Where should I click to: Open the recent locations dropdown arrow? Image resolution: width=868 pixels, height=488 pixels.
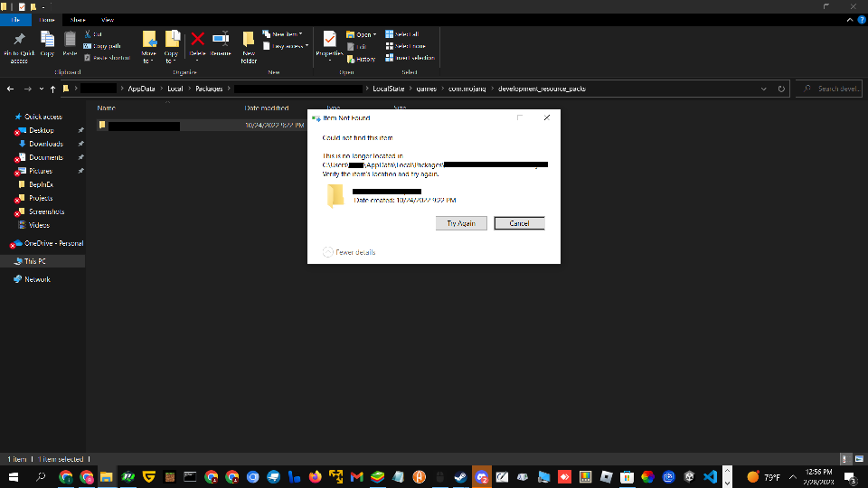41,89
